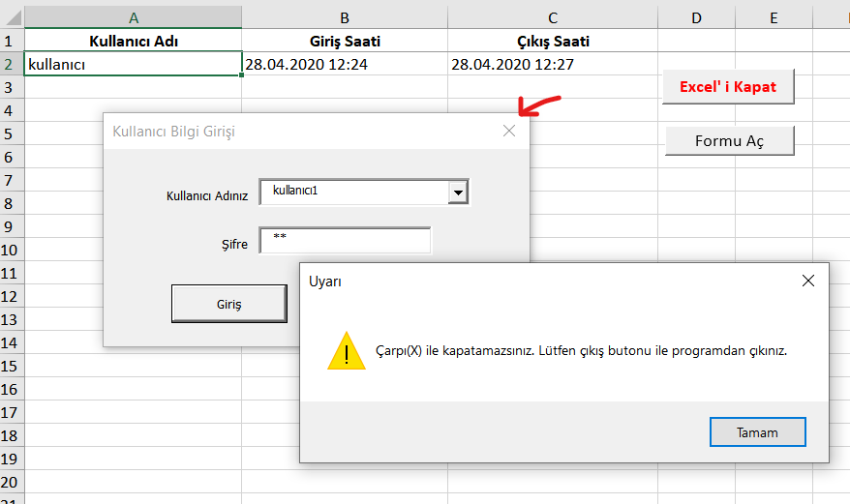Image resolution: width=850 pixels, height=504 pixels.
Task: Select row 1 header
Action: [x=10, y=41]
